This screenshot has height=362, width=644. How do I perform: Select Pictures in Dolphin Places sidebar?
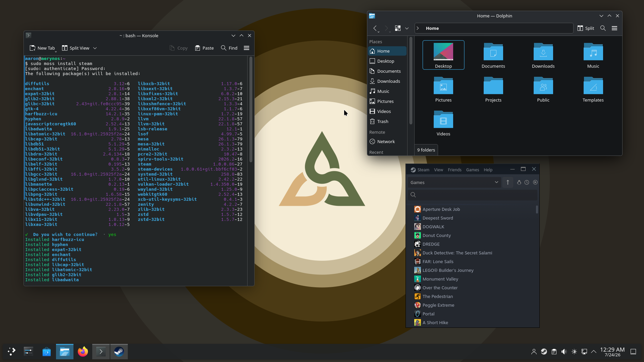(x=387, y=101)
